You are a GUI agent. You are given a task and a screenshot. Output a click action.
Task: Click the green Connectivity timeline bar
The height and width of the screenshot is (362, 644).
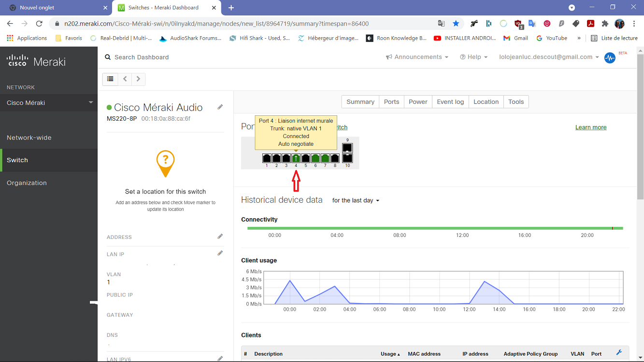point(435,228)
